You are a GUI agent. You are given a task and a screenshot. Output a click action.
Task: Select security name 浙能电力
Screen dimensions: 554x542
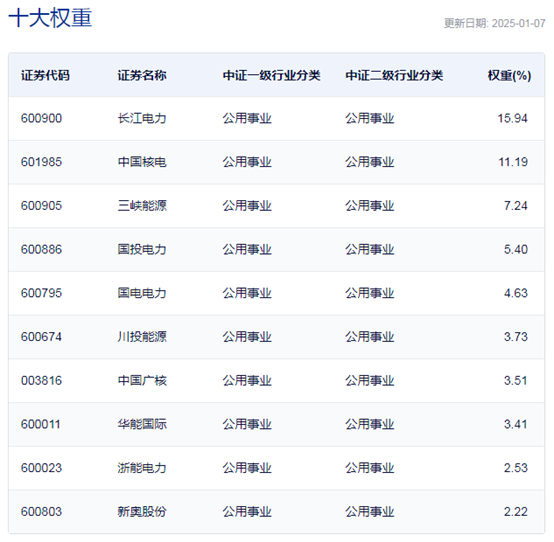(x=142, y=468)
